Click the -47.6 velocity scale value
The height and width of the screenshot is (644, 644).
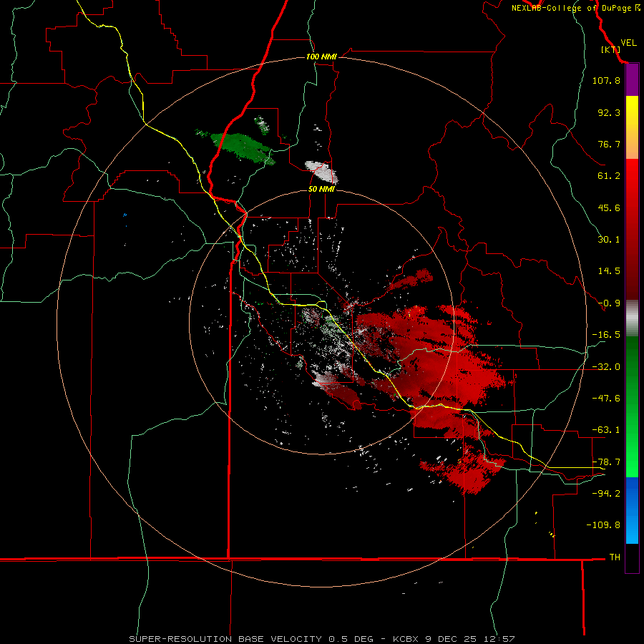(x=606, y=399)
